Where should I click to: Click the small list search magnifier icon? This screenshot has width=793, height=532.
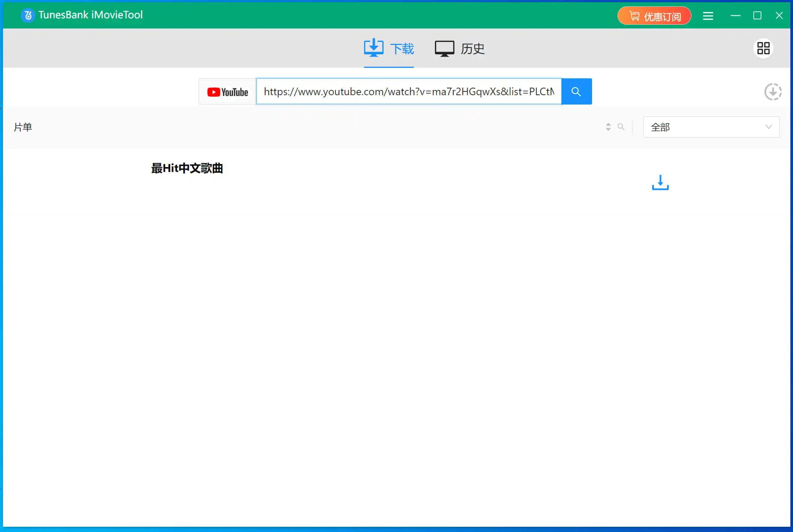point(621,127)
